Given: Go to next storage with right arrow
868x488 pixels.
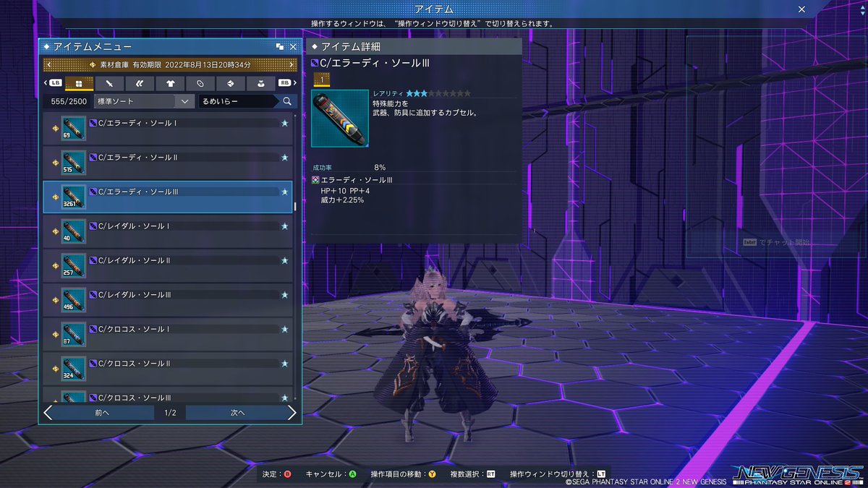Looking at the screenshot, I should point(293,65).
